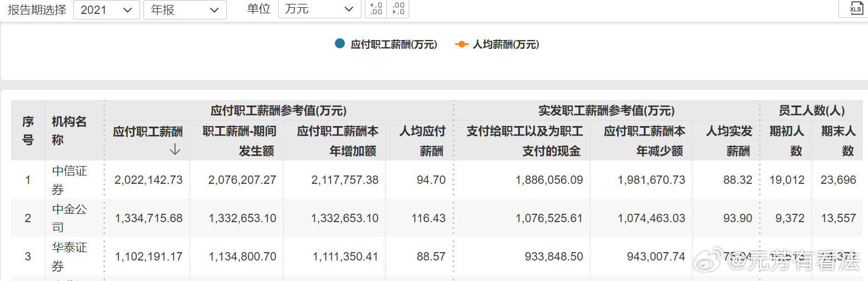Click value 88.32

point(738,180)
